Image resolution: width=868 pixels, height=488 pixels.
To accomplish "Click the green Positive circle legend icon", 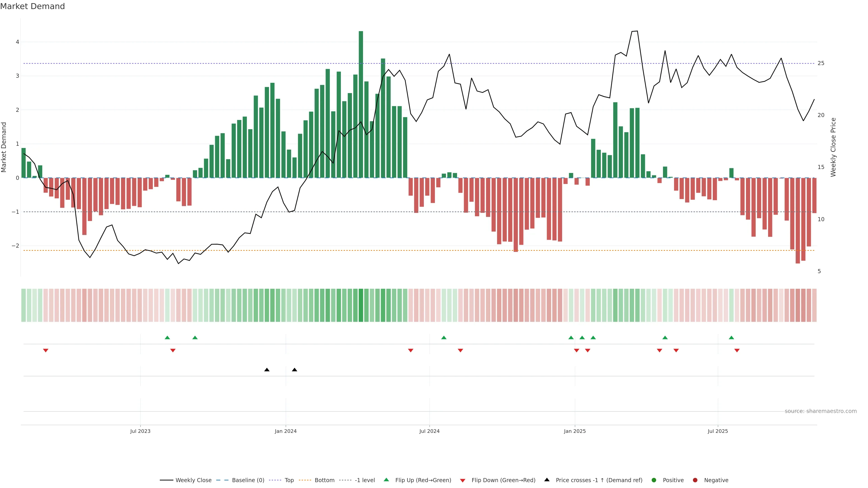I will [x=654, y=480].
